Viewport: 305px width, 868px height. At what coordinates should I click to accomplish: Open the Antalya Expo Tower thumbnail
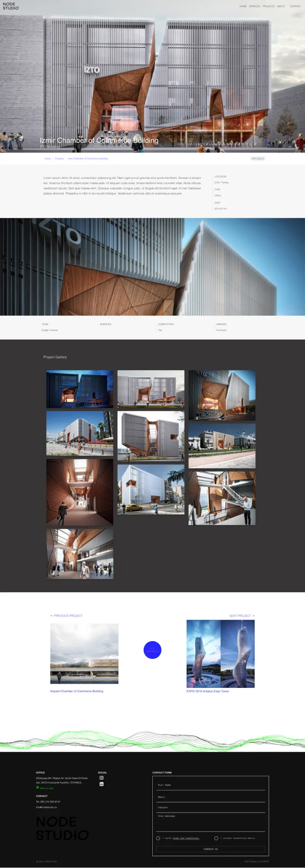[x=221, y=654]
